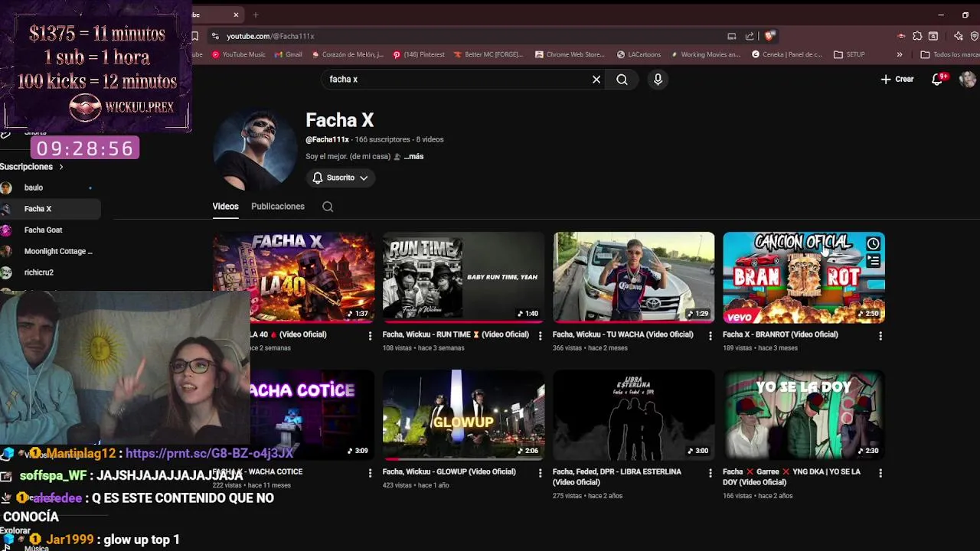Click the share page icon in address bar

pos(750,36)
